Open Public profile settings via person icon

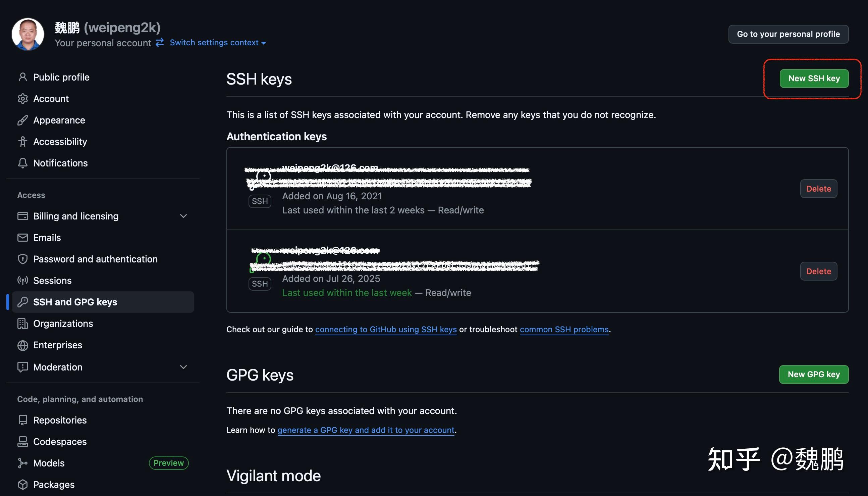(22, 77)
